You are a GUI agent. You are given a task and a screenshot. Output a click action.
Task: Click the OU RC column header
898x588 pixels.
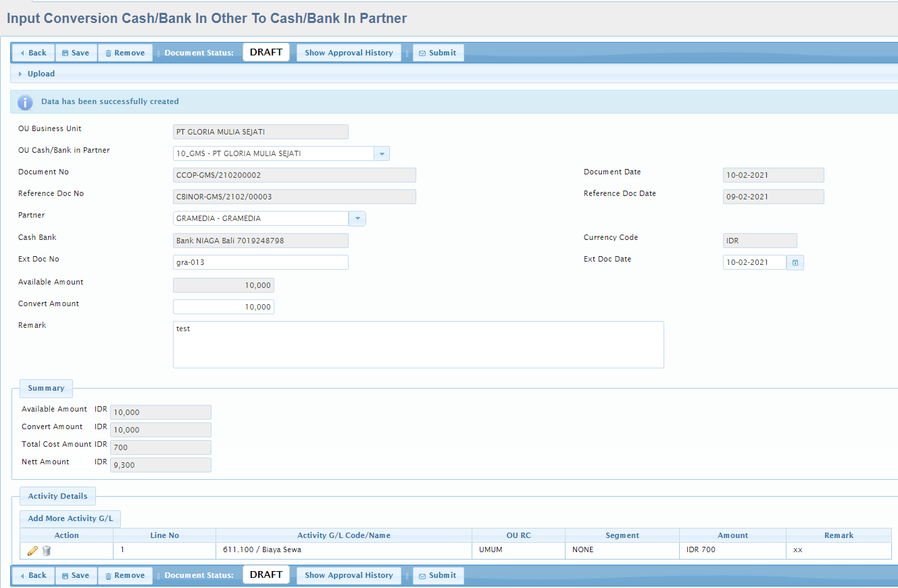518,535
